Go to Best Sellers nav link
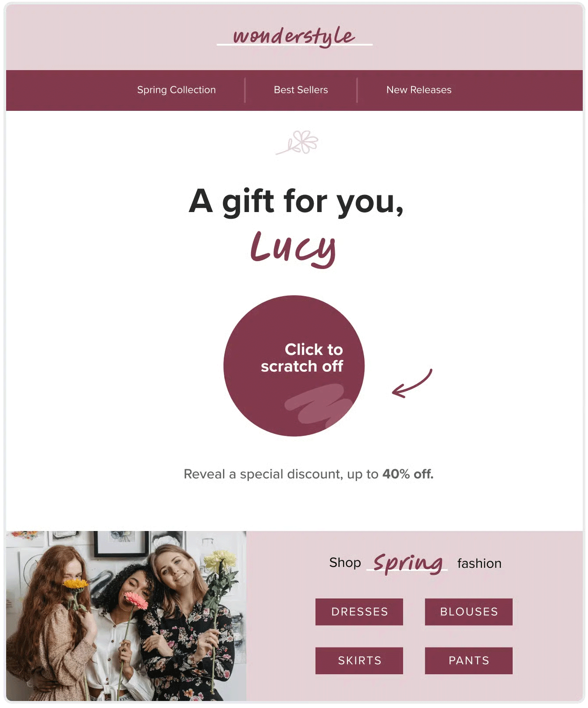 (x=301, y=90)
